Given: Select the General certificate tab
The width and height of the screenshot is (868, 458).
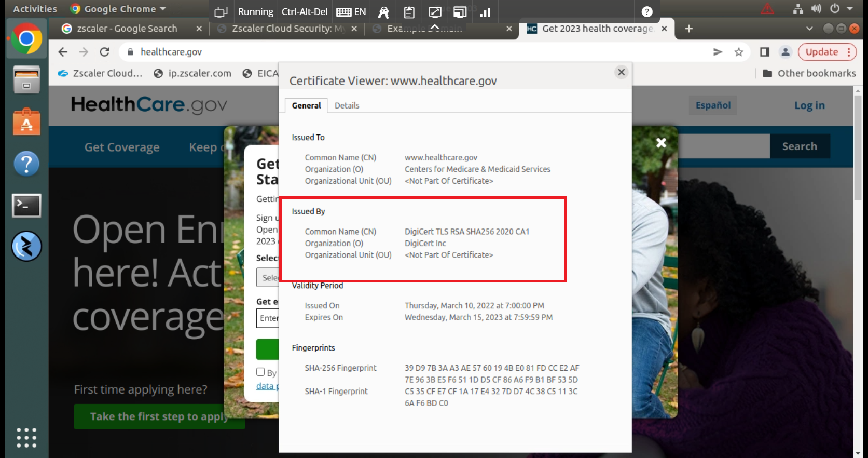Looking at the screenshot, I should pyautogui.click(x=306, y=105).
